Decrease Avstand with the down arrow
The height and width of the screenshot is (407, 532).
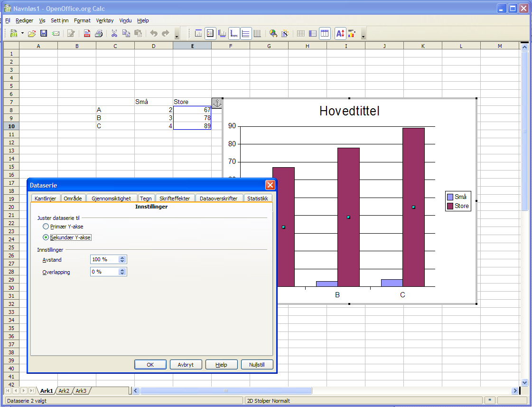coord(122,261)
